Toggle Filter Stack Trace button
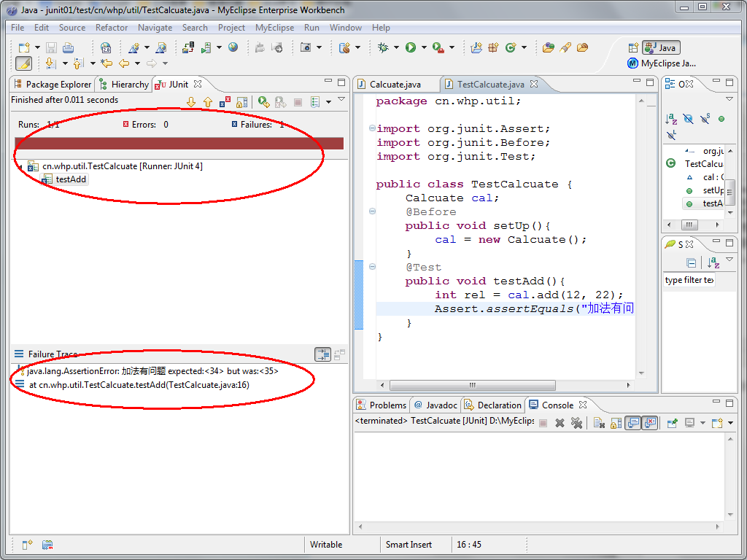Screen dimensions: 747x560 322,354
